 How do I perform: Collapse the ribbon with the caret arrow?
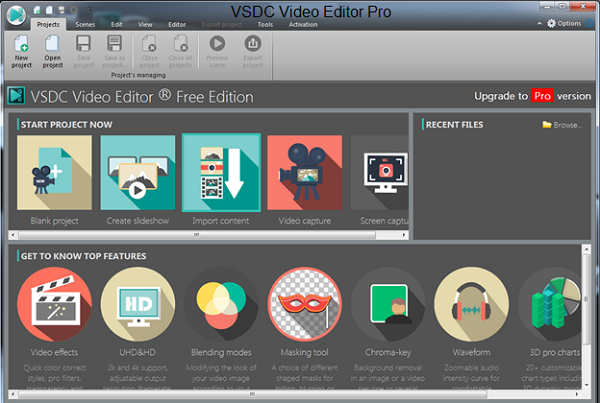pos(539,23)
